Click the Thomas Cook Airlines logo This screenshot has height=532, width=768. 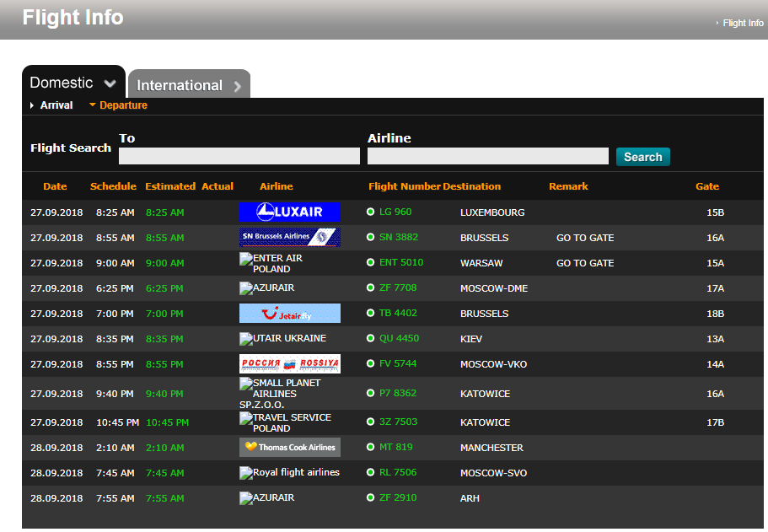click(289, 448)
